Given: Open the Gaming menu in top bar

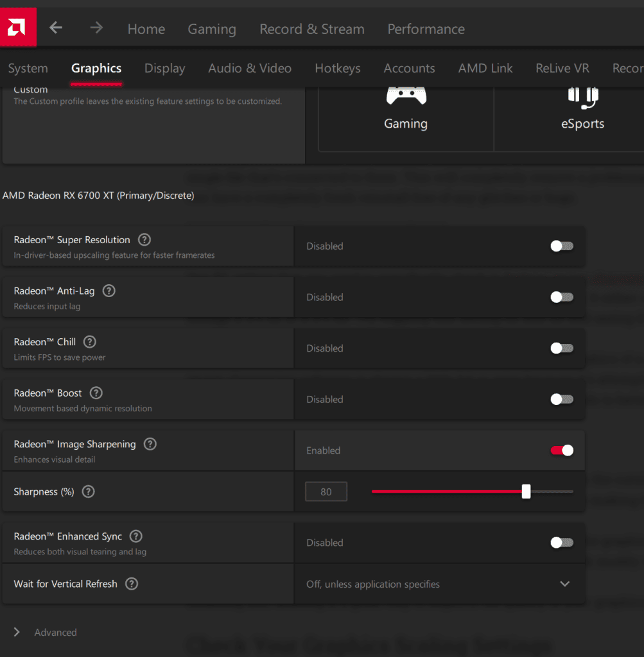Looking at the screenshot, I should (x=212, y=29).
